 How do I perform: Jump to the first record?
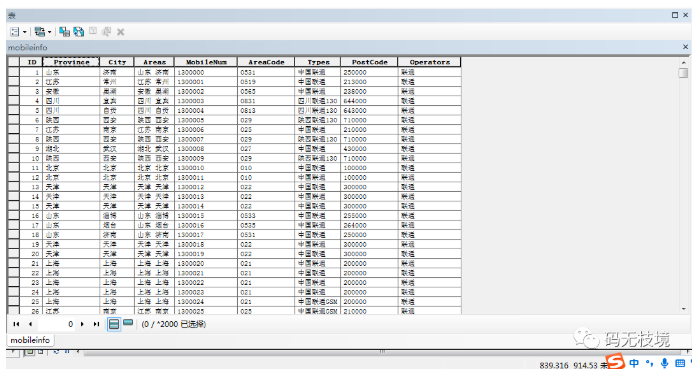16,324
